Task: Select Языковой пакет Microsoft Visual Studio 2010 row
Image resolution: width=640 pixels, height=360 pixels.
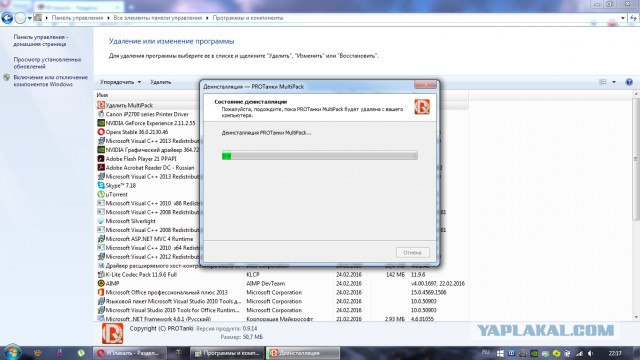Action: (x=282, y=301)
